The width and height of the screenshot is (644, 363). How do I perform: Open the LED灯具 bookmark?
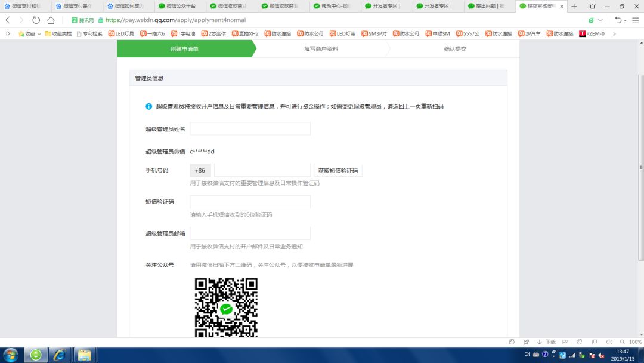[x=121, y=33]
